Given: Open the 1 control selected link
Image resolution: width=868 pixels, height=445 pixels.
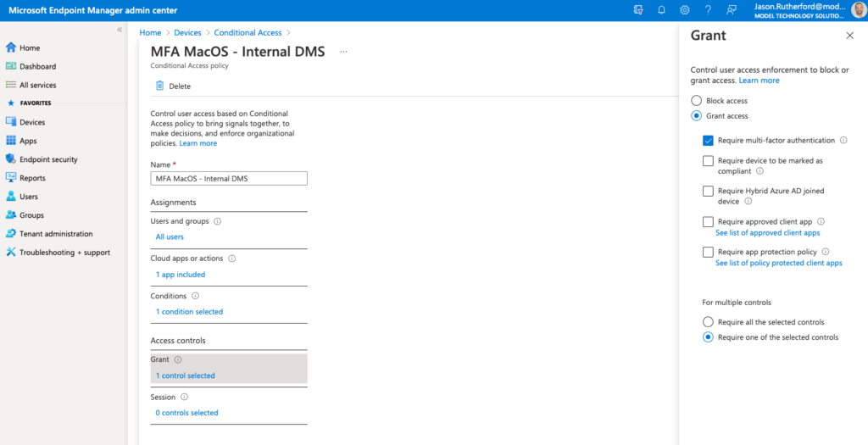Looking at the screenshot, I should (185, 375).
